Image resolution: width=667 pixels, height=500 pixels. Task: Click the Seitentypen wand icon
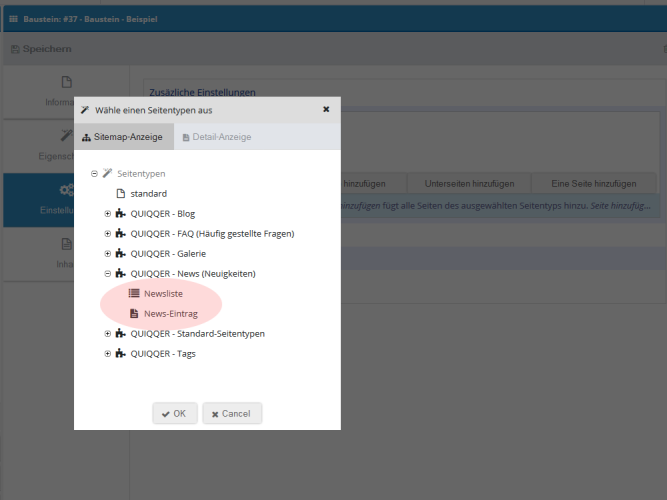(107, 173)
